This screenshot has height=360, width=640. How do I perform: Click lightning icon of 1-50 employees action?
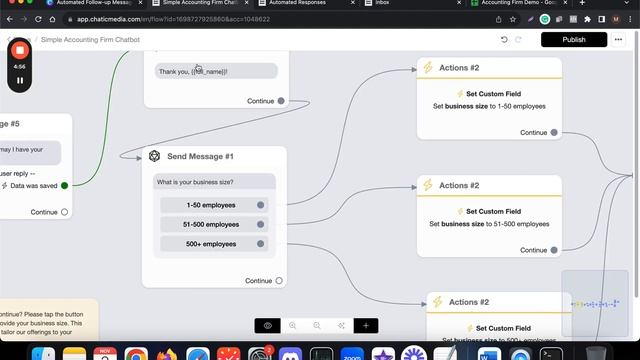(428, 67)
